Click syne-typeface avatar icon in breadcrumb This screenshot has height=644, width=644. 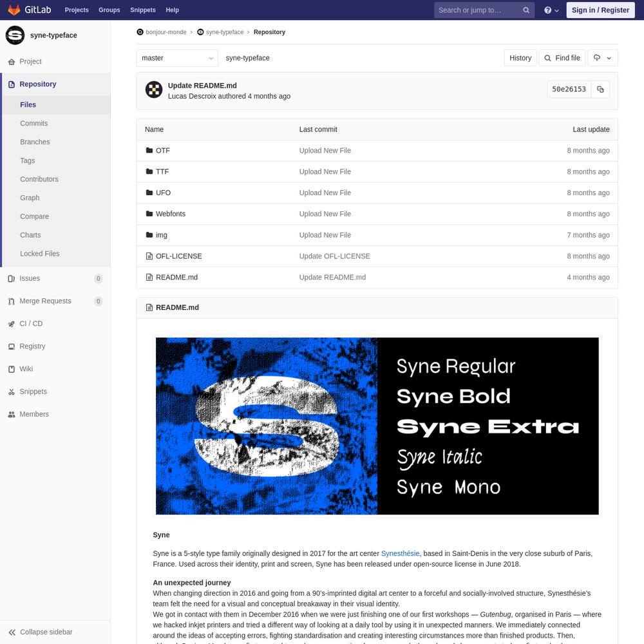click(200, 32)
